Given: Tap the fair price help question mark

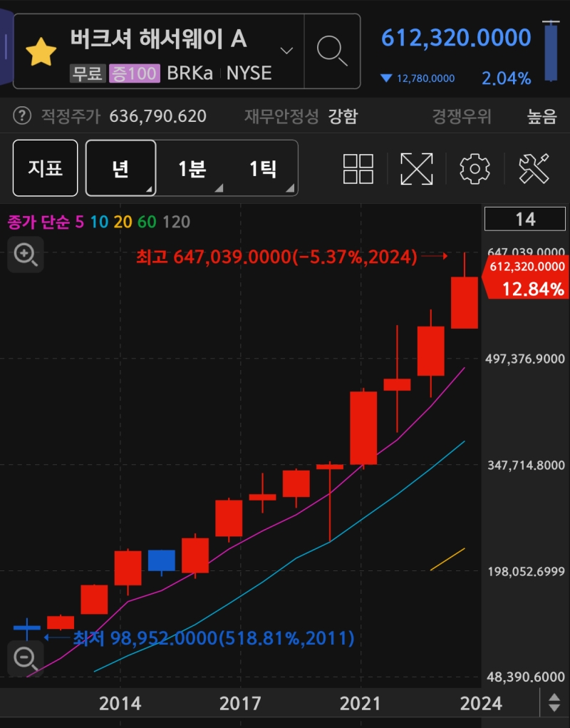Looking at the screenshot, I should pyautogui.click(x=22, y=116).
